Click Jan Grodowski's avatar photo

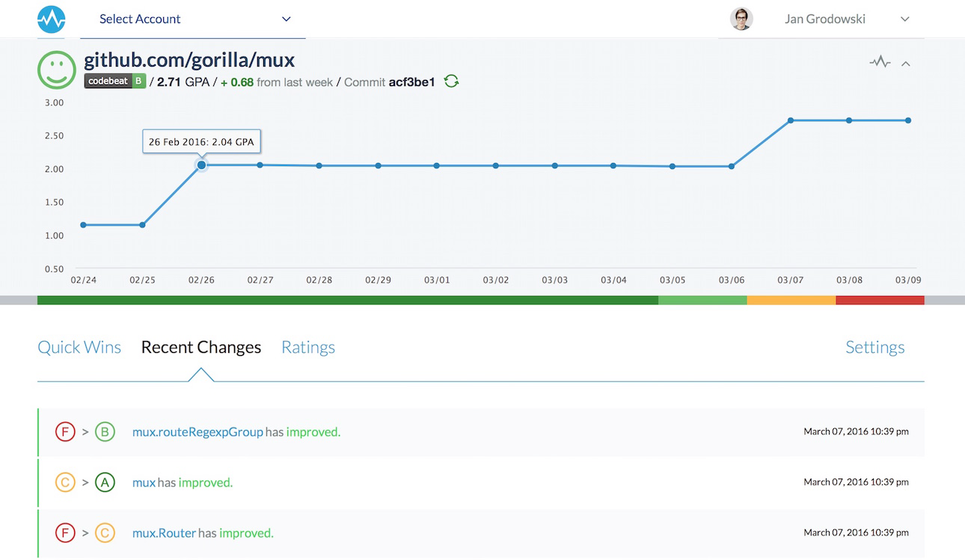tap(741, 19)
